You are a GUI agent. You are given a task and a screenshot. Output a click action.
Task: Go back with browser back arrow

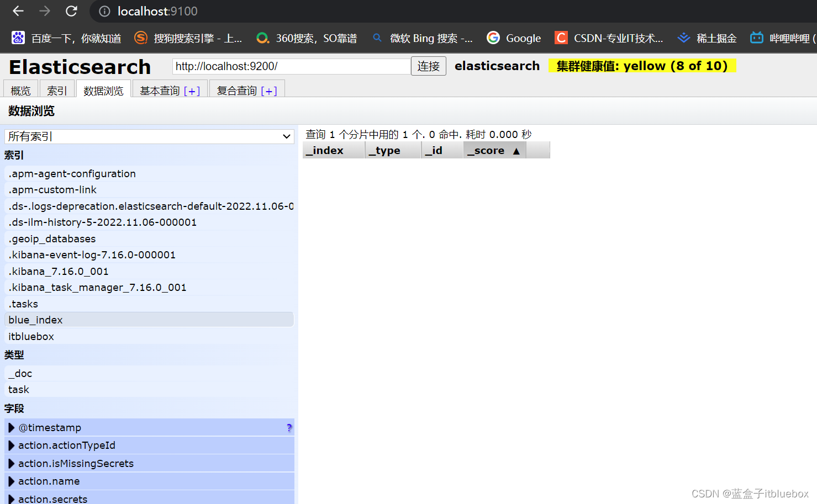coord(18,11)
